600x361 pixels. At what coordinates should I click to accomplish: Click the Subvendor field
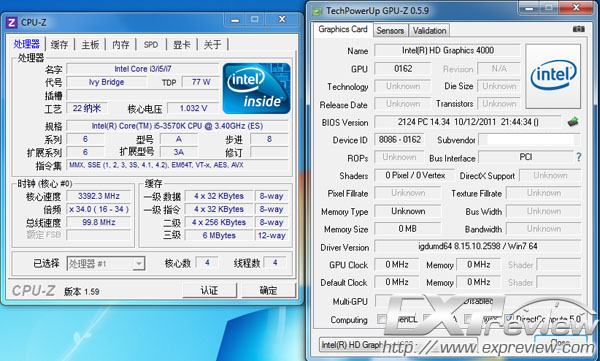pos(530,140)
